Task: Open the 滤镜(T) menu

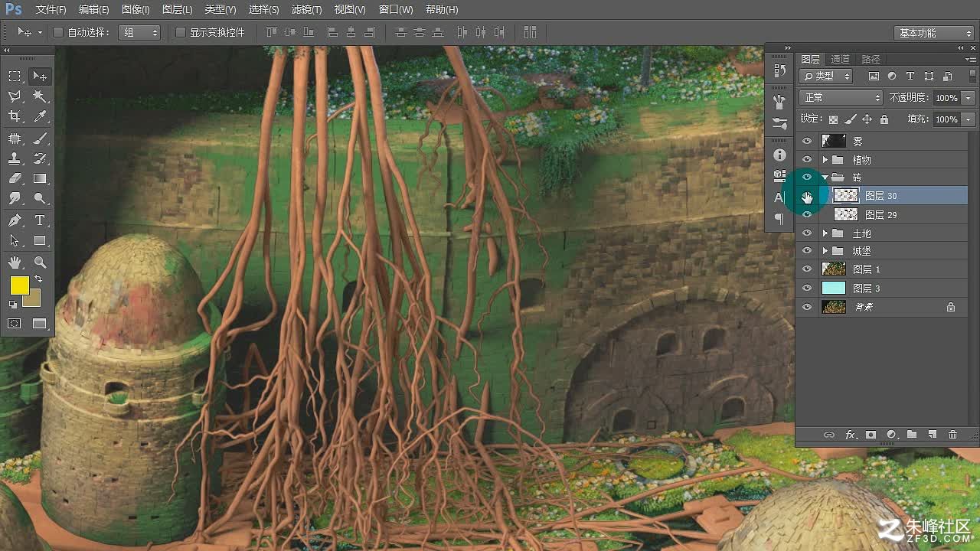Action: (307, 10)
